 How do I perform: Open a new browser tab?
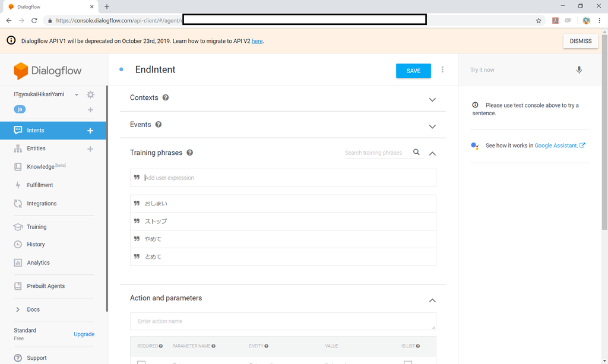pos(107,7)
